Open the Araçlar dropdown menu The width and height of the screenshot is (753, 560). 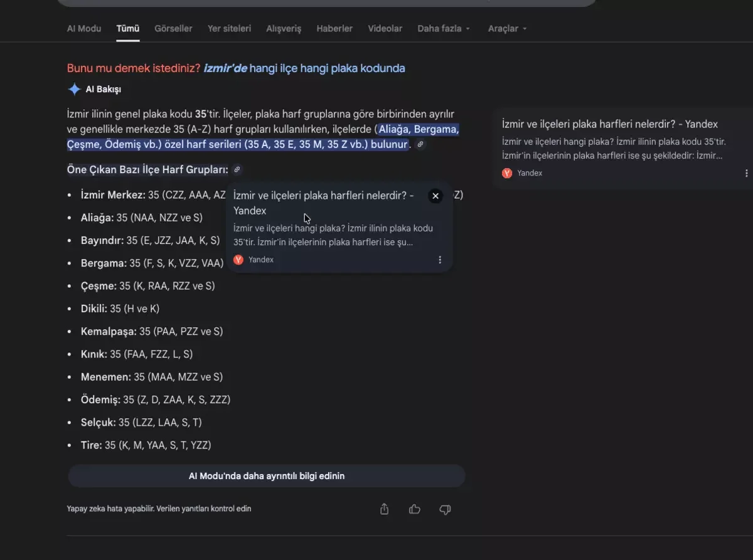(x=507, y=29)
